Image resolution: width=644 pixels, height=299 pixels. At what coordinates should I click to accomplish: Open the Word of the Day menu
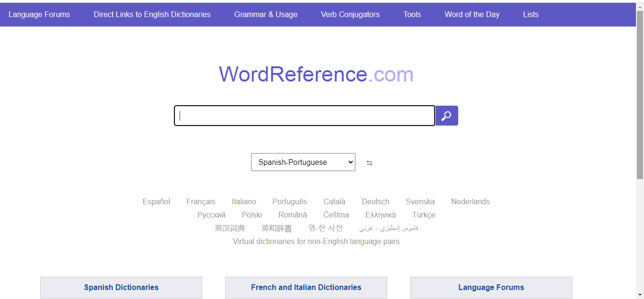(x=472, y=14)
